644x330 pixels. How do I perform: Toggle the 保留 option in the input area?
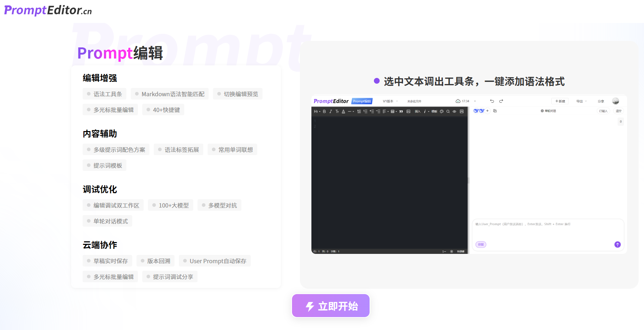coord(481,245)
